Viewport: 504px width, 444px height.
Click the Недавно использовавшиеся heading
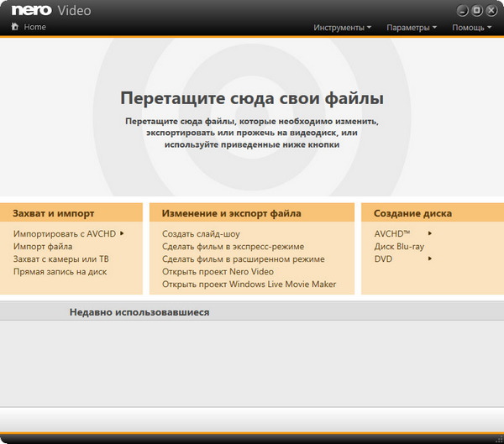click(139, 312)
